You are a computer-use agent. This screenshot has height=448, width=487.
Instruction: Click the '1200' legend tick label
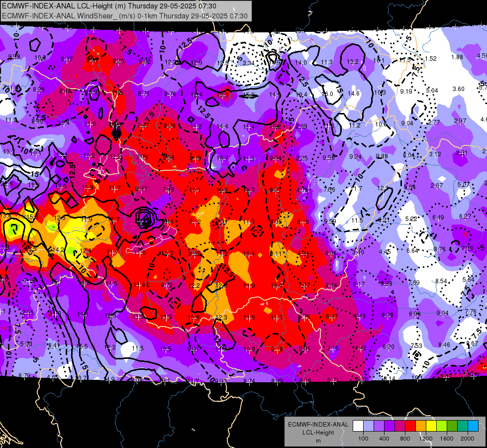[x=426, y=439]
